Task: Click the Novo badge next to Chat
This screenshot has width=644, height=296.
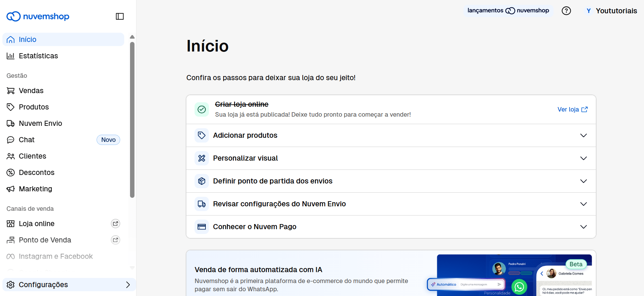Action: (108, 140)
